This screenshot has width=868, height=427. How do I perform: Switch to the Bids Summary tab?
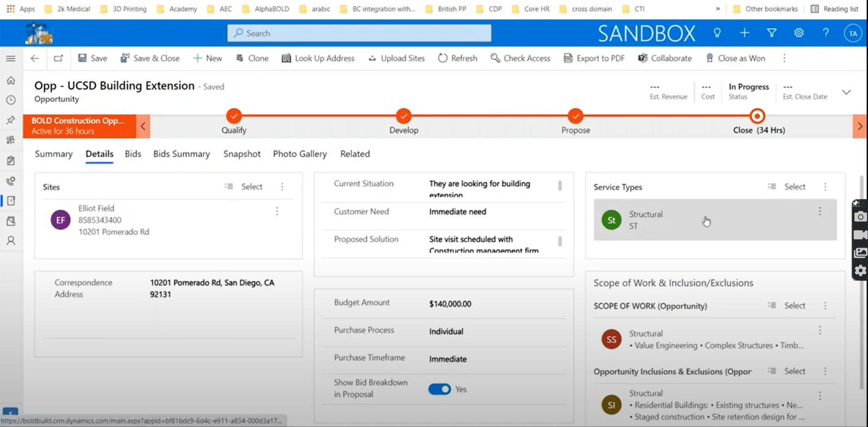[x=181, y=154]
